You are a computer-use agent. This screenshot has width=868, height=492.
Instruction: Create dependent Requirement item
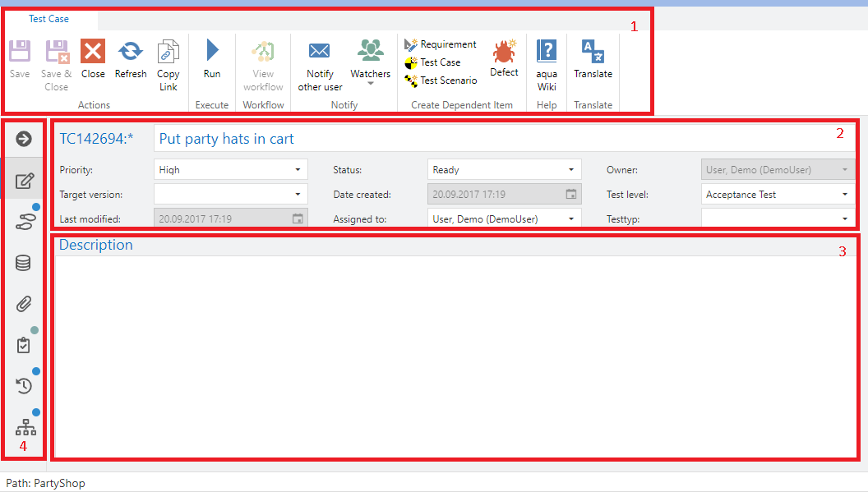441,44
